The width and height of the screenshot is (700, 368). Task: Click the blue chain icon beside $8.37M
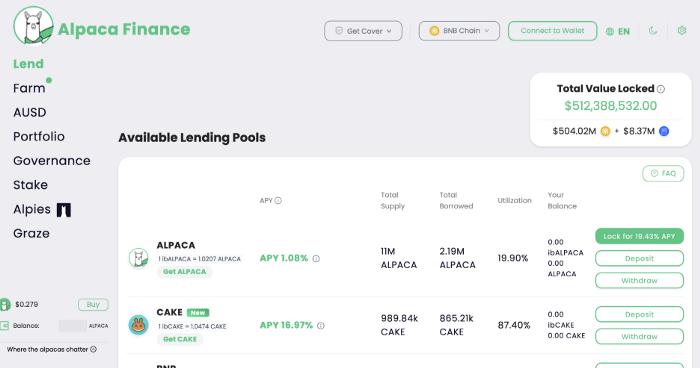[x=664, y=131]
